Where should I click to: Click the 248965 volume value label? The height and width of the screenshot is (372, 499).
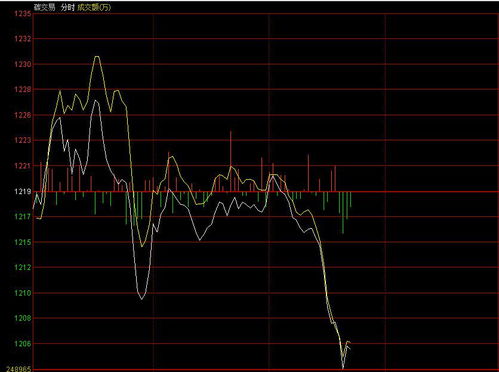[x=19, y=369]
